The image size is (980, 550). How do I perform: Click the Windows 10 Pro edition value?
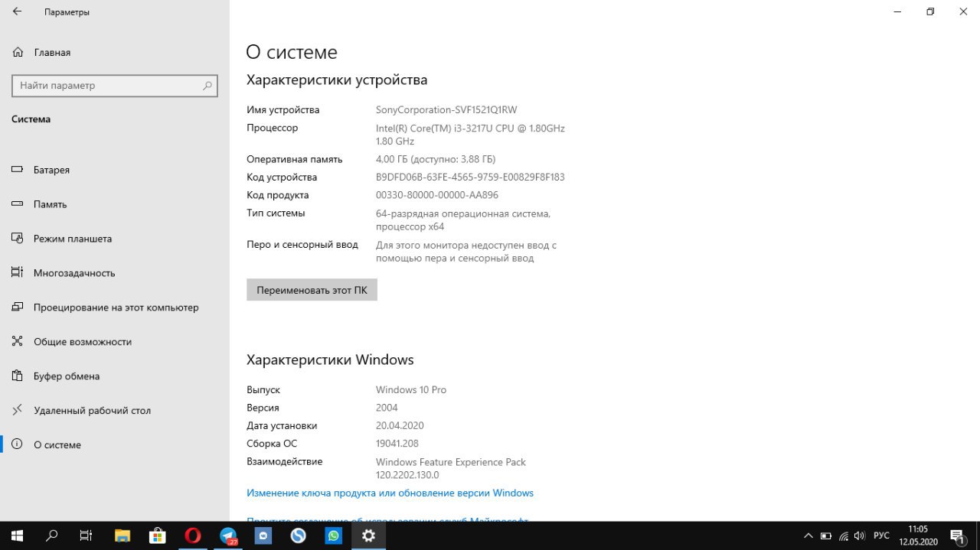pos(411,390)
